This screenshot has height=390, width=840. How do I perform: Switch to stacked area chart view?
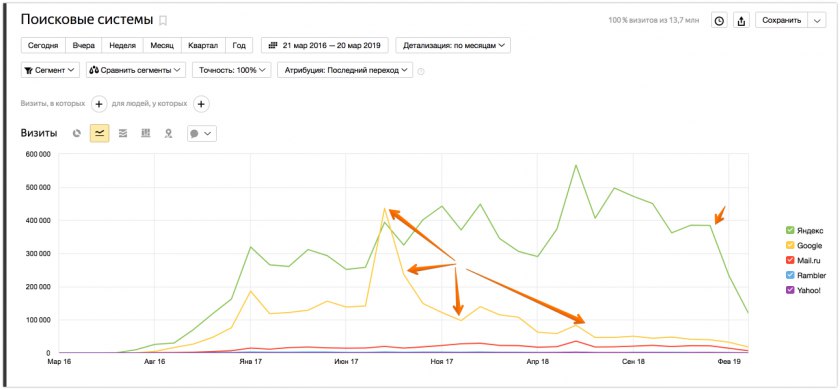pyautogui.click(x=123, y=133)
